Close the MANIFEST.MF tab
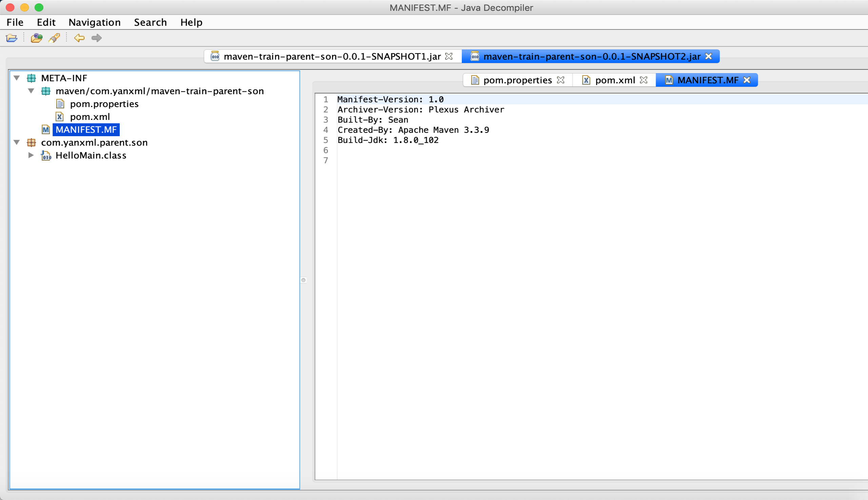The width and height of the screenshot is (868, 500). [747, 80]
